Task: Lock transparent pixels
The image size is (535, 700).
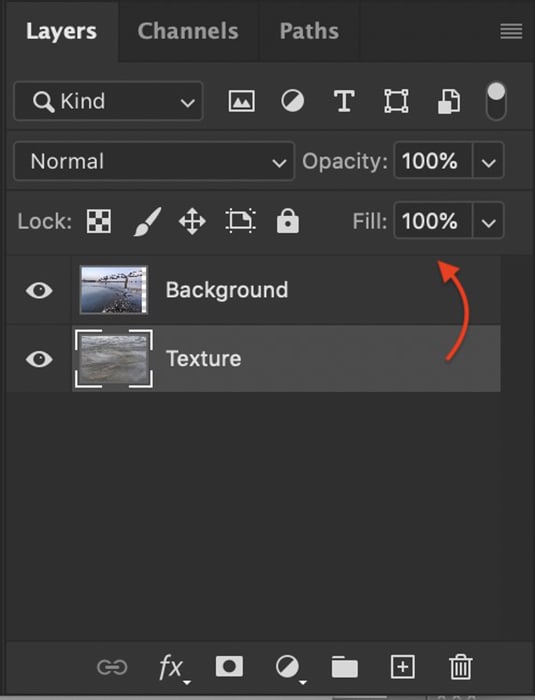Action: coord(99,221)
